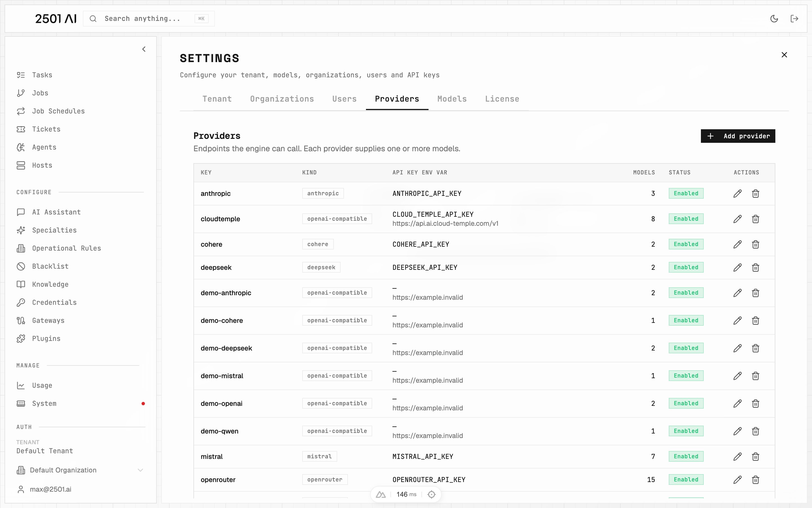Click the MODELS column header
Screen dimensions: 812x508
pyautogui.click(x=644, y=173)
